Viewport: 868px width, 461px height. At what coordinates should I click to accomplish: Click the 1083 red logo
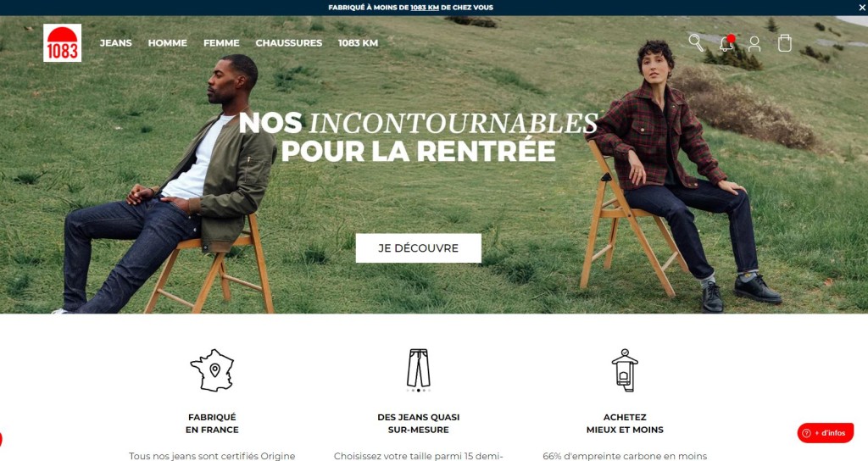62,42
